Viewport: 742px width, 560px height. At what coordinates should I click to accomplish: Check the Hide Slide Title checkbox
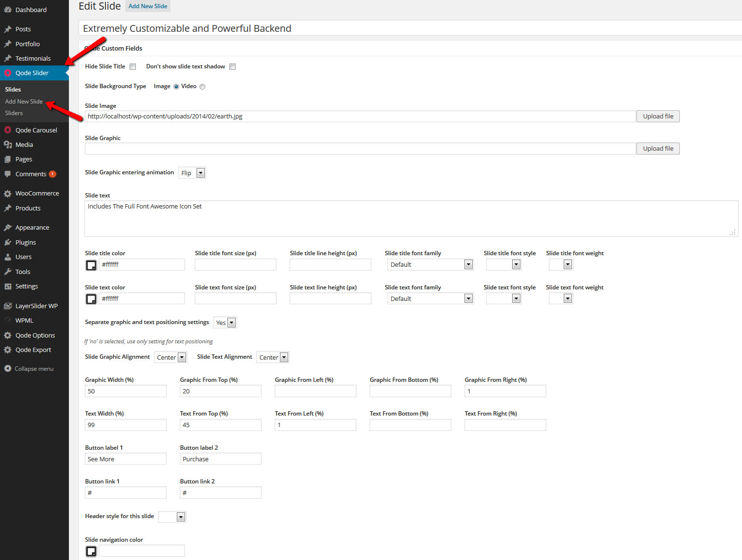coord(133,67)
